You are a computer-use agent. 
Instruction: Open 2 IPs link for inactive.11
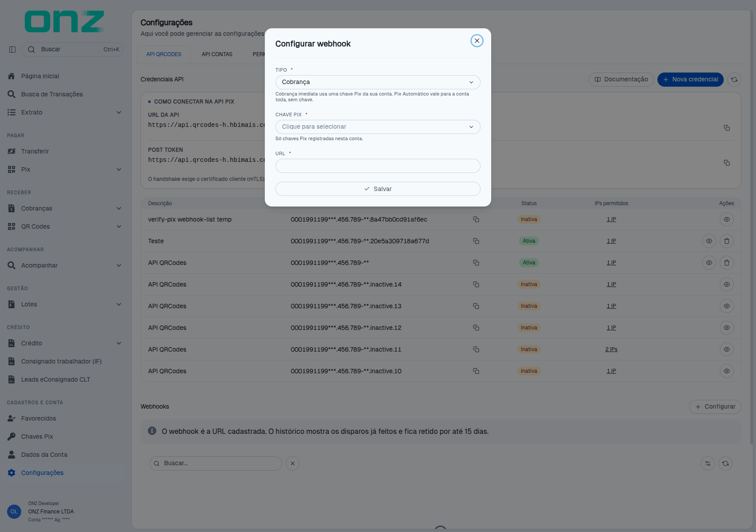click(611, 349)
